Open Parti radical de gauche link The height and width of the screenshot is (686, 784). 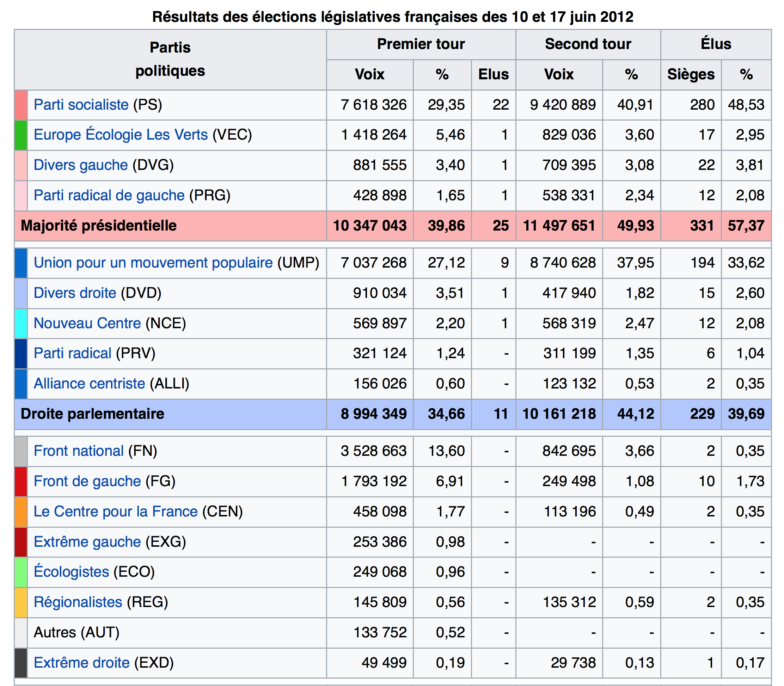109,195
